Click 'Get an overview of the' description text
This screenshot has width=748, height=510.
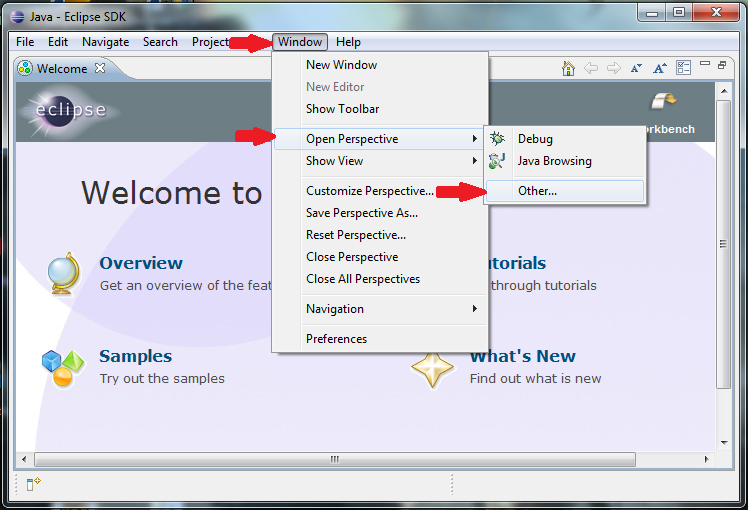186,285
